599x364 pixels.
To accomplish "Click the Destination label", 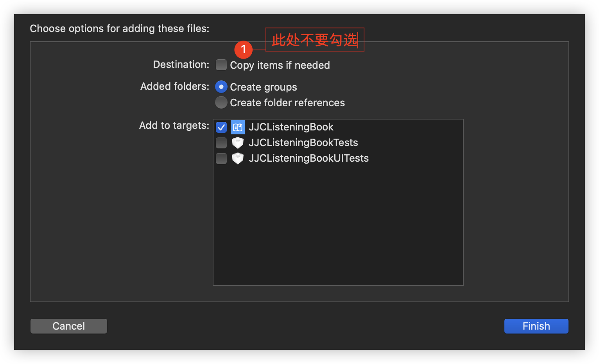I will [x=181, y=64].
